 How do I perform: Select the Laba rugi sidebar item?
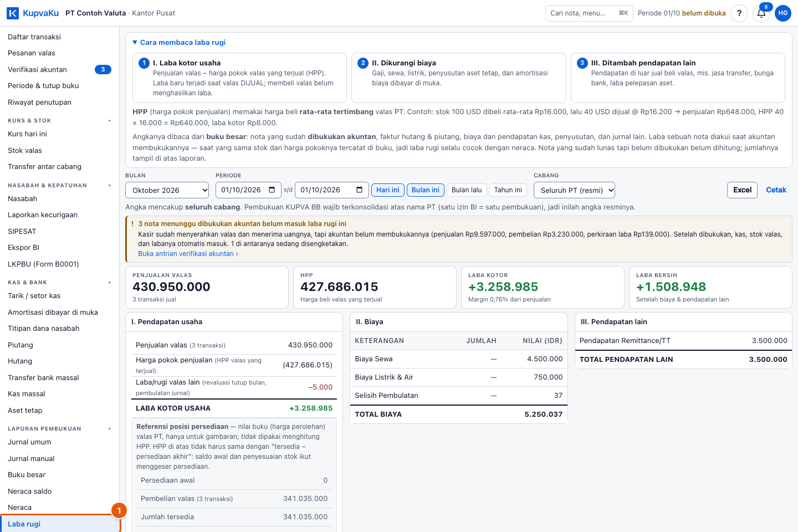(x=59, y=524)
